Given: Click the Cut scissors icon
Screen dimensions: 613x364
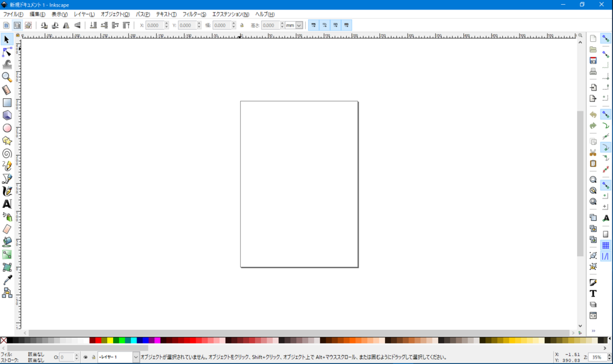Looking at the screenshot, I should 593,153.
